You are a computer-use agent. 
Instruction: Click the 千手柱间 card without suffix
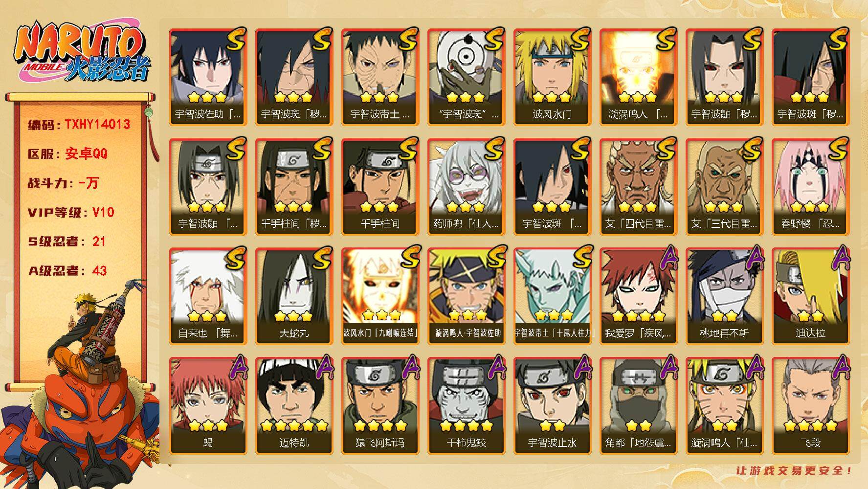(x=380, y=186)
